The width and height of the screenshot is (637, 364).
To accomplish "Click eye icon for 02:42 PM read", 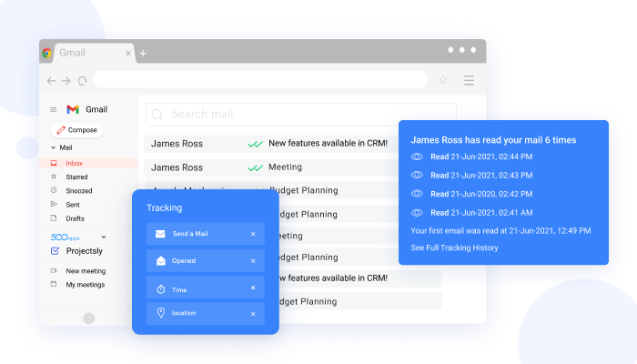I will point(417,194).
